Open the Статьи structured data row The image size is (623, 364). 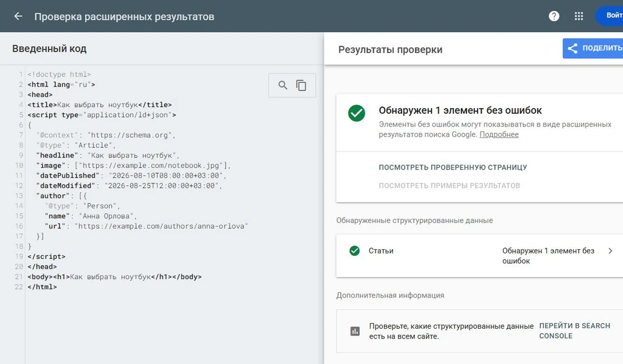[479, 256]
